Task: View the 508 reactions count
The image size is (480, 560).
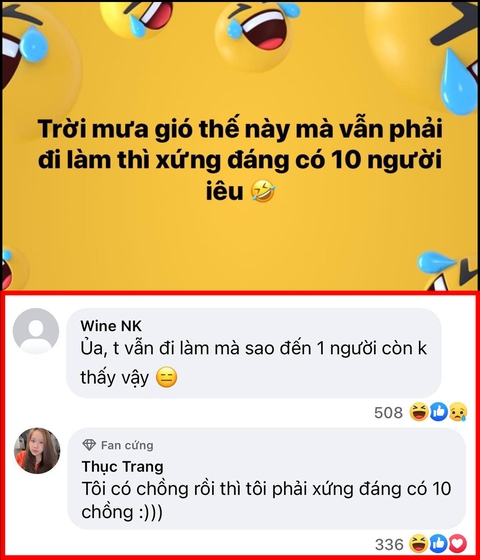Action: point(388,412)
